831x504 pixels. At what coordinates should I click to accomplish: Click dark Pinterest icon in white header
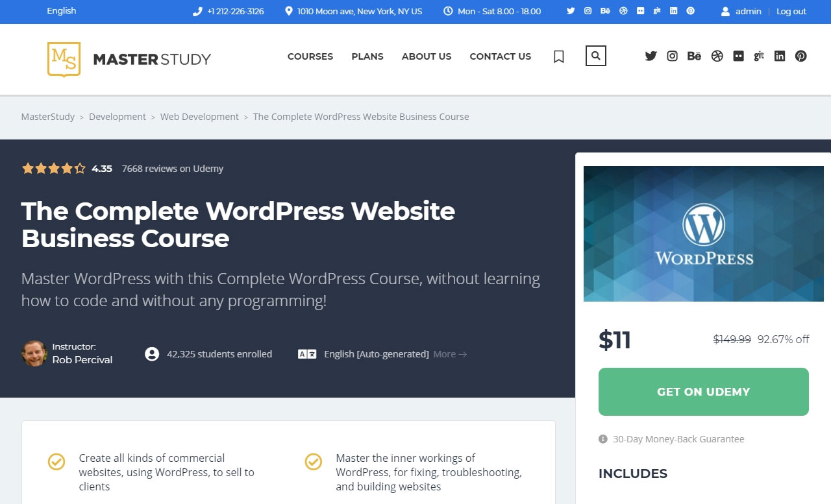[801, 56]
